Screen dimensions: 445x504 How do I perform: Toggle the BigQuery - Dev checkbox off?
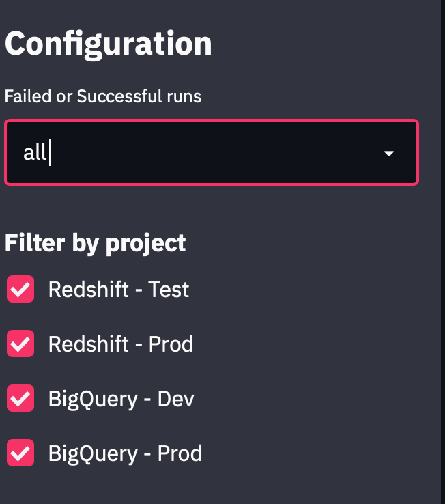(20, 398)
